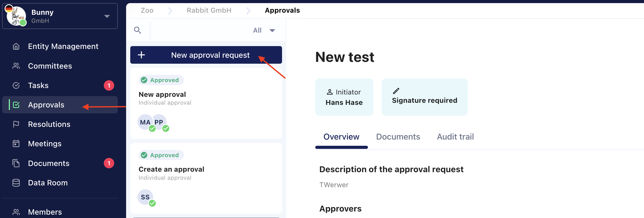Viewport: 644px width, 218px height.
Task: Click the MA approver avatar
Action: (145, 122)
